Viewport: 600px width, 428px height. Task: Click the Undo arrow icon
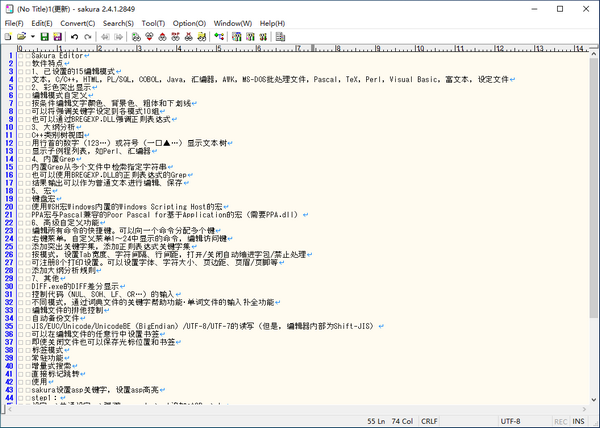[x=74, y=37]
